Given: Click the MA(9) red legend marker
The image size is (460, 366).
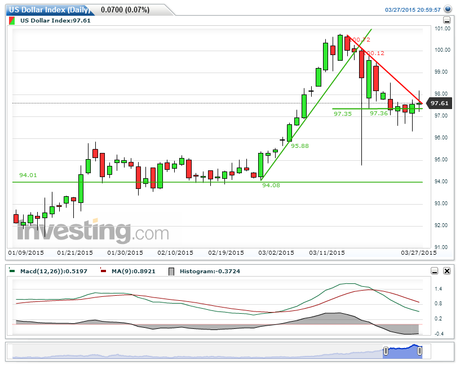Looking at the screenshot, I should [x=103, y=271].
